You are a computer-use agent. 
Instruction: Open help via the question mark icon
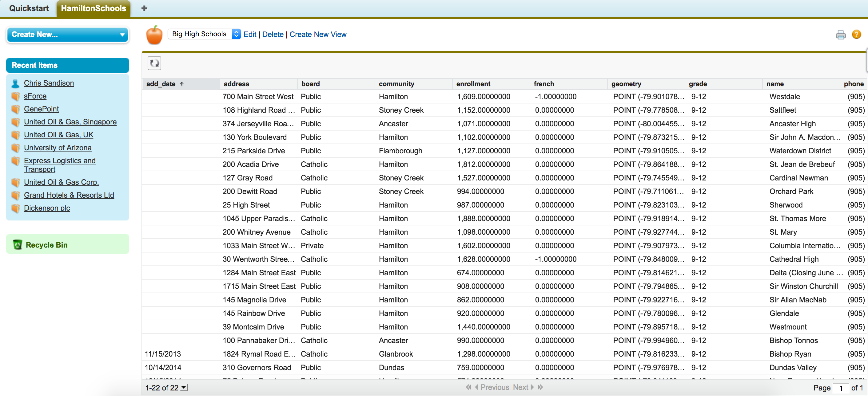857,34
